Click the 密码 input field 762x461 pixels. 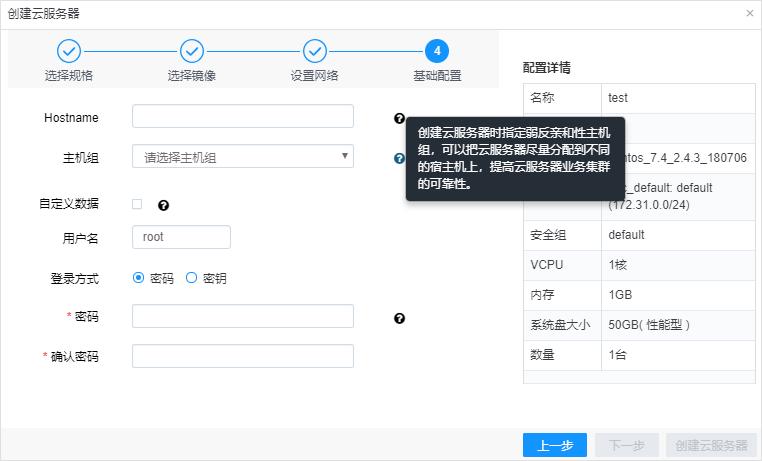point(242,316)
